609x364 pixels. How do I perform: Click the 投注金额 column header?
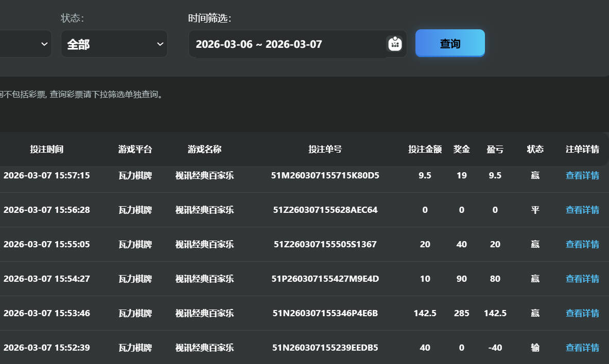coord(425,149)
